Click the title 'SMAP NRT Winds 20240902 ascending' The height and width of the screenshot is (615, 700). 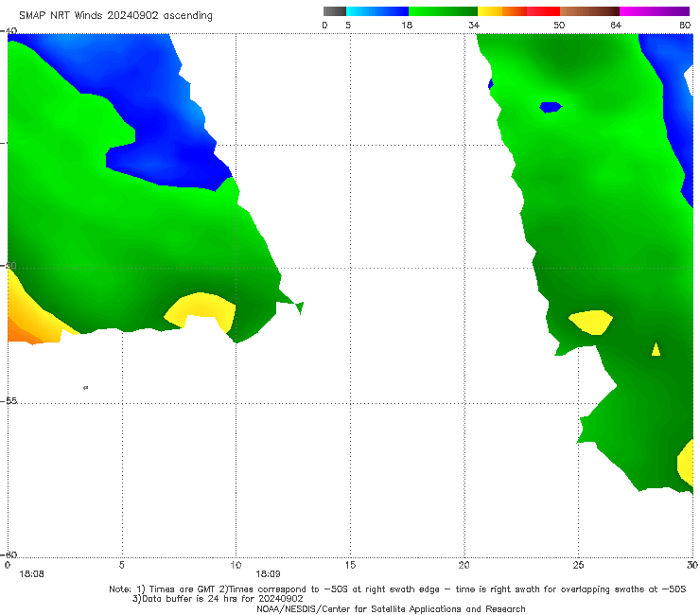(x=115, y=15)
